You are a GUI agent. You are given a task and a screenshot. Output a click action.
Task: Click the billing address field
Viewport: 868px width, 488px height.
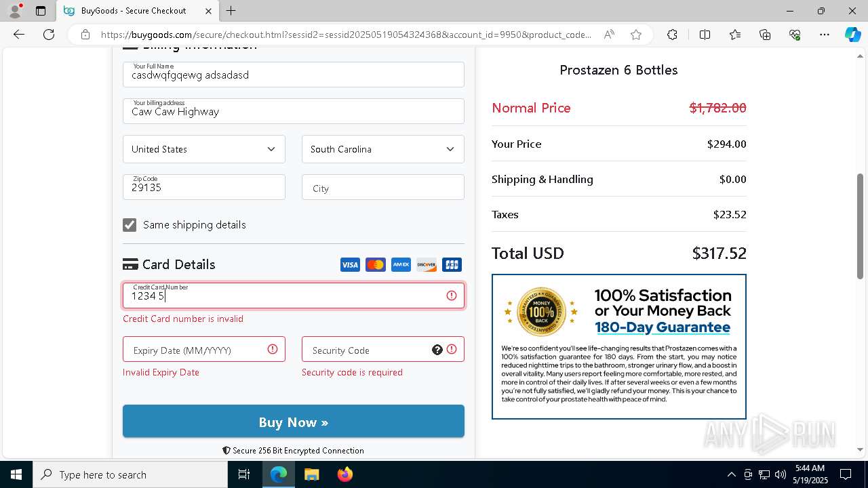click(x=294, y=111)
